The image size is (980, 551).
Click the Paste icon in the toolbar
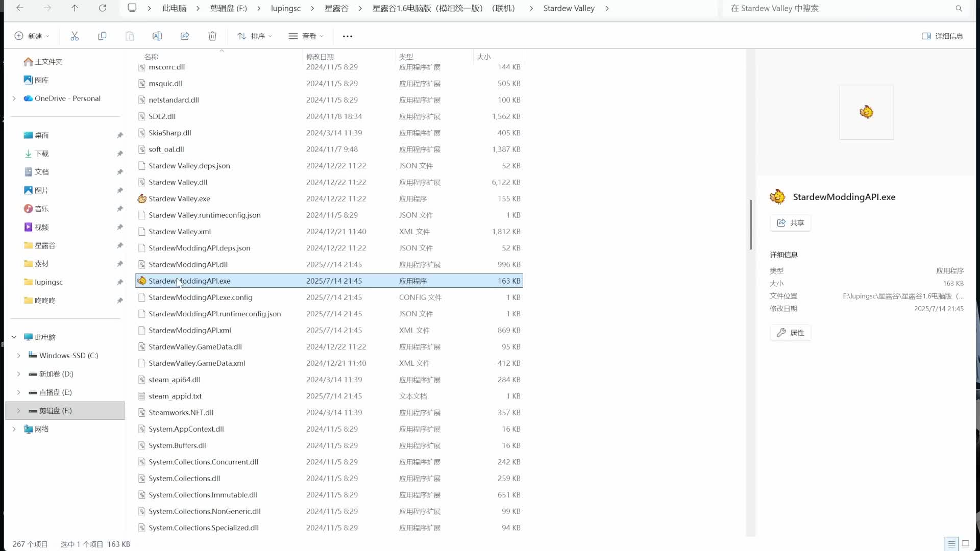tap(130, 36)
